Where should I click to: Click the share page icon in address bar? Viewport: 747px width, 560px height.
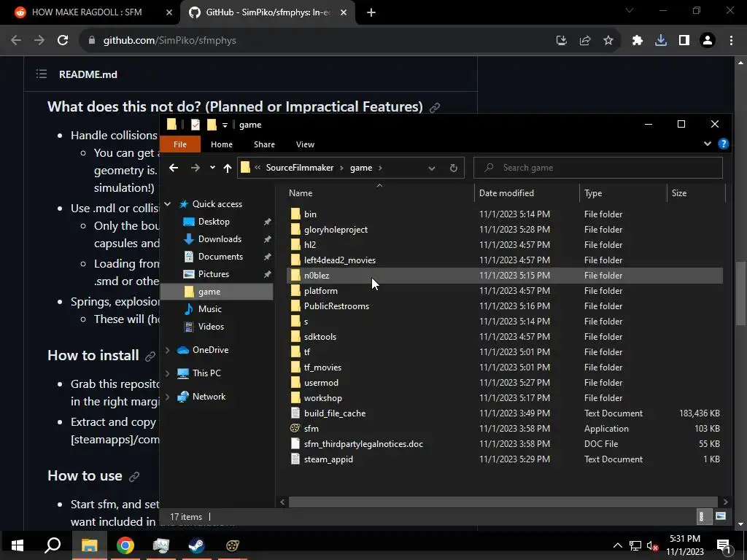(585, 41)
